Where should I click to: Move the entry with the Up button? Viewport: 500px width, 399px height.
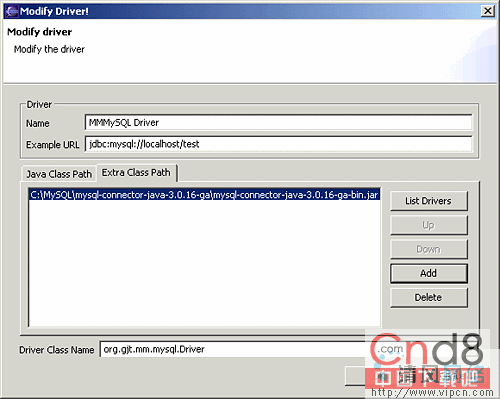tap(429, 225)
